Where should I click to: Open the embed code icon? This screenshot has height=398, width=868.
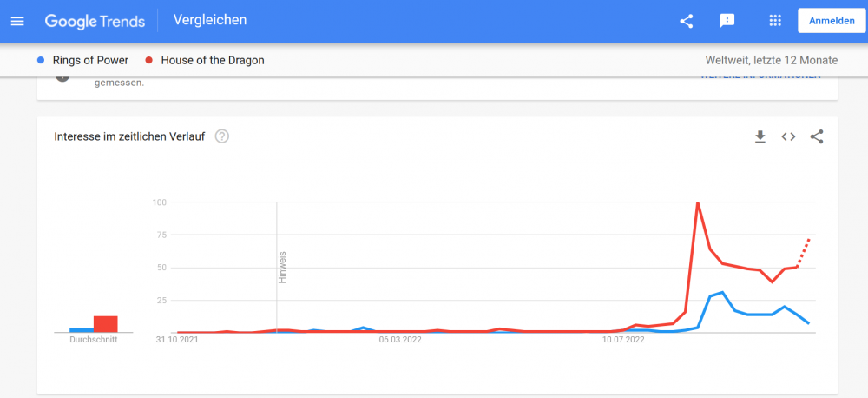coord(788,136)
